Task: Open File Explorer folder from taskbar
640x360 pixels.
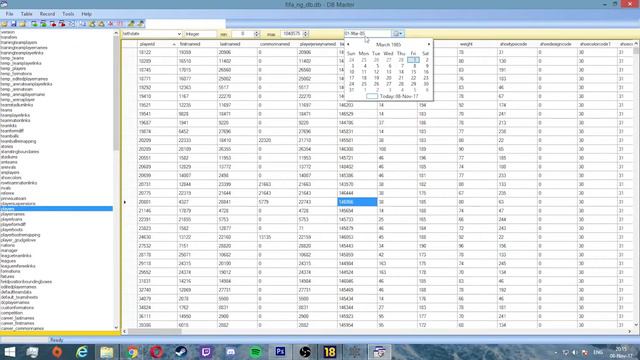Action: [107, 352]
